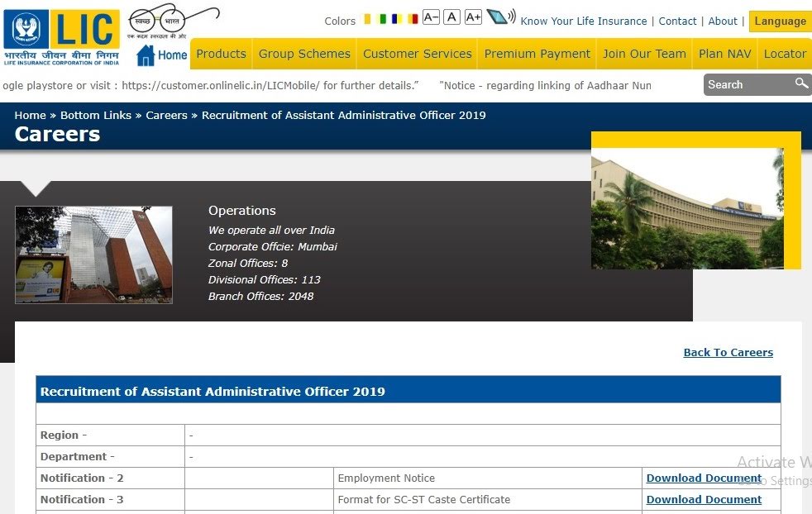Click 'Divisional Offices: 113' text

(x=264, y=280)
